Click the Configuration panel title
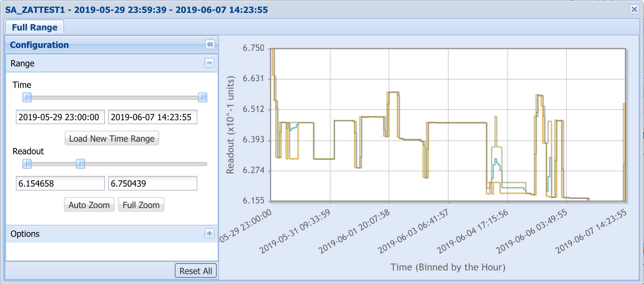 pyautogui.click(x=39, y=45)
